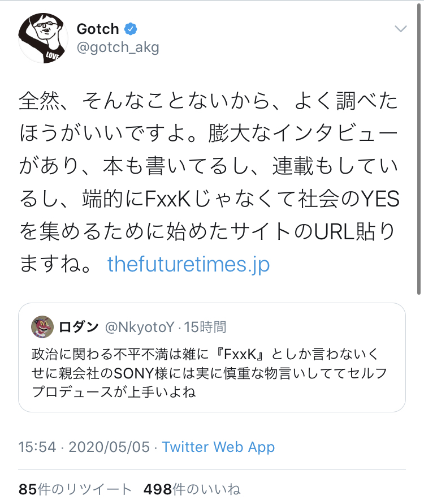Click the 15時間 timestamp on quoted tweet

coord(206,327)
